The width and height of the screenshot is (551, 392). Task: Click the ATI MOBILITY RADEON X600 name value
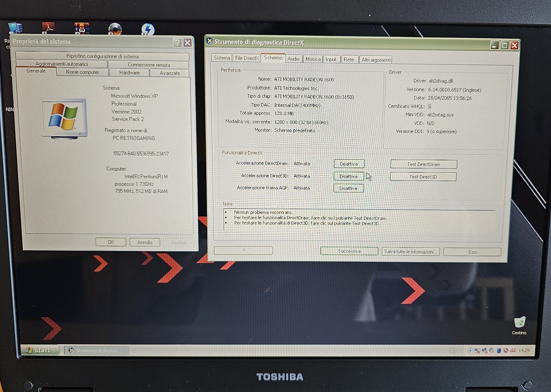pos(304,80)
